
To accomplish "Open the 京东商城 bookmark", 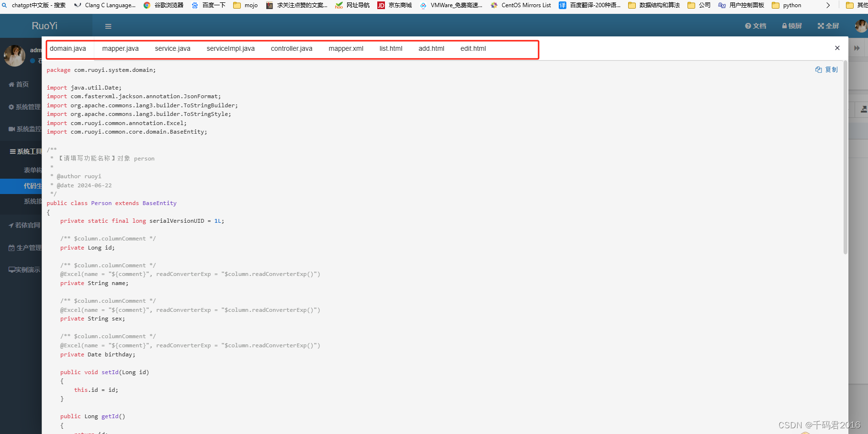I will 395,5.
